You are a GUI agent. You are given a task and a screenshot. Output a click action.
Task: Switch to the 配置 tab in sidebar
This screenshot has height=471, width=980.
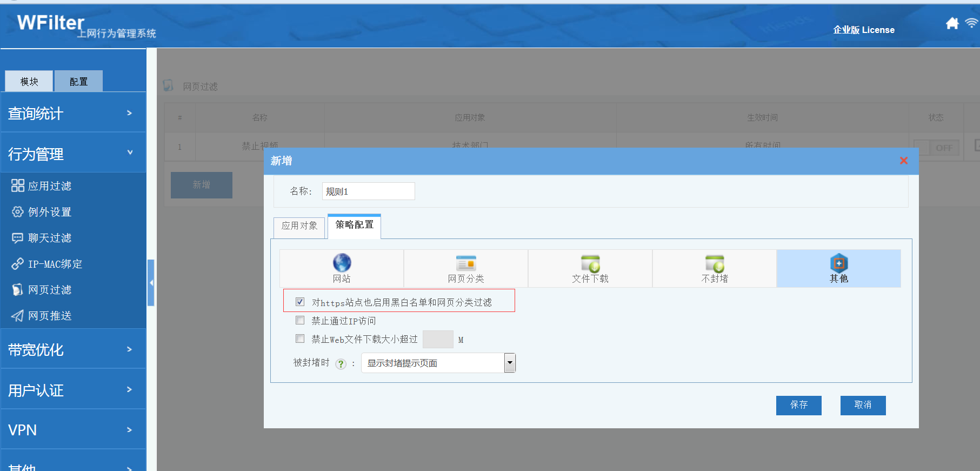click(x=78, y=82)
